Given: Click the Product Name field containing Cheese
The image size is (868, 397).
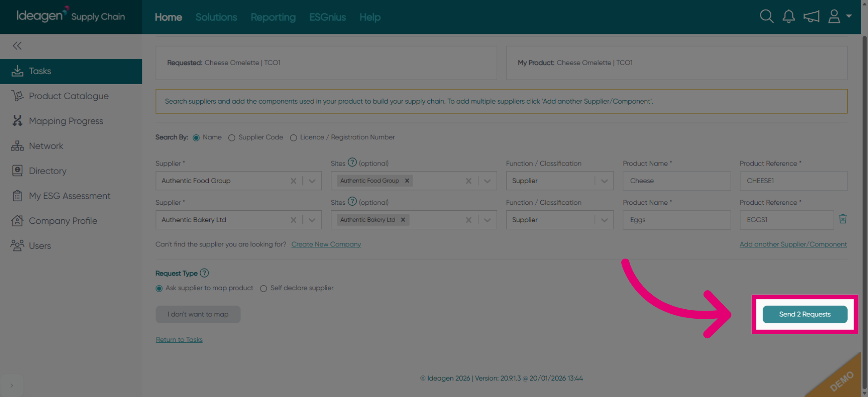Looking at the screenshot, I should pyautogui.click(x=676, y=181).
